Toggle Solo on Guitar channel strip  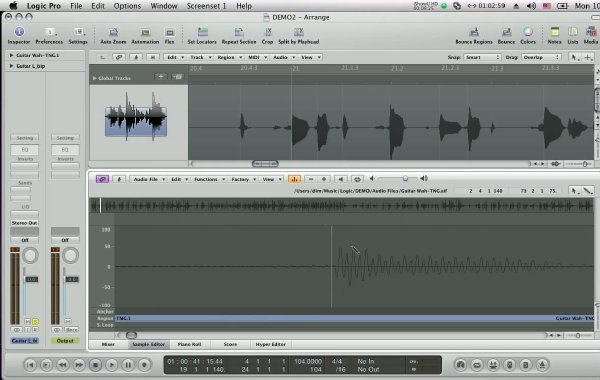pyautogui.click(x=35, y=321)
